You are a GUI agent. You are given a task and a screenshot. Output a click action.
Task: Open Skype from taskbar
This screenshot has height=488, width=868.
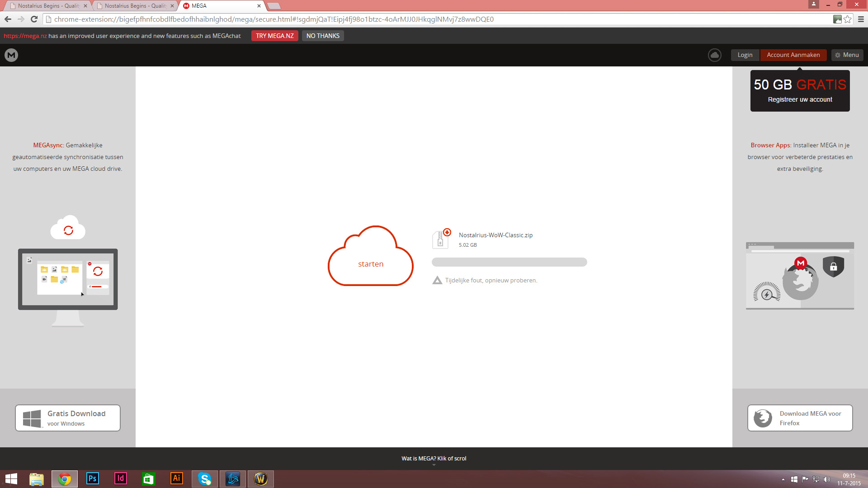[205, 479]
